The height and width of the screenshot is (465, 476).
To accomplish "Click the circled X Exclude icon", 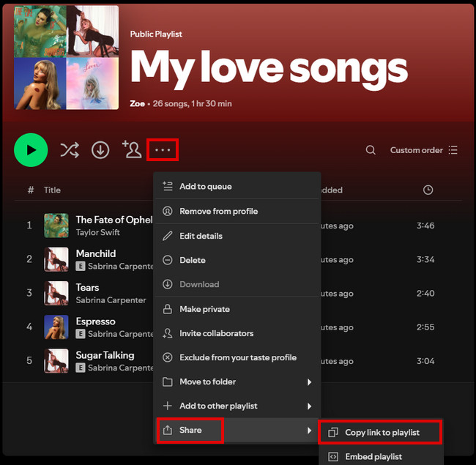I will click(168, 357).
